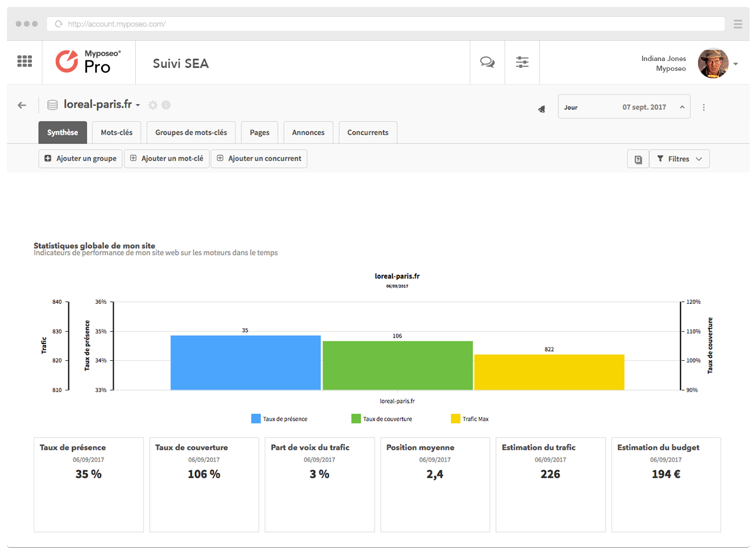Viewport: 756px width, 553px height.
Task: Open the browser hamburger menu
Action: (738, 24)
